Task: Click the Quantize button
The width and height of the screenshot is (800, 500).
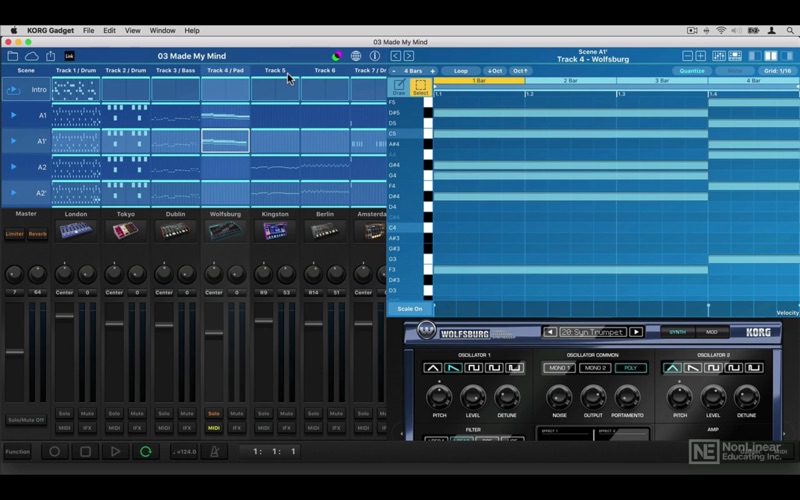Action: [x=692, y=71]
